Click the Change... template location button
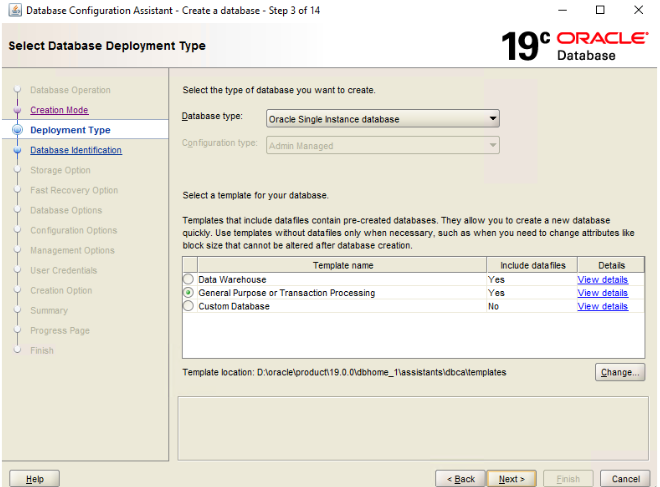660x487 pixels. tap(619, 372)
